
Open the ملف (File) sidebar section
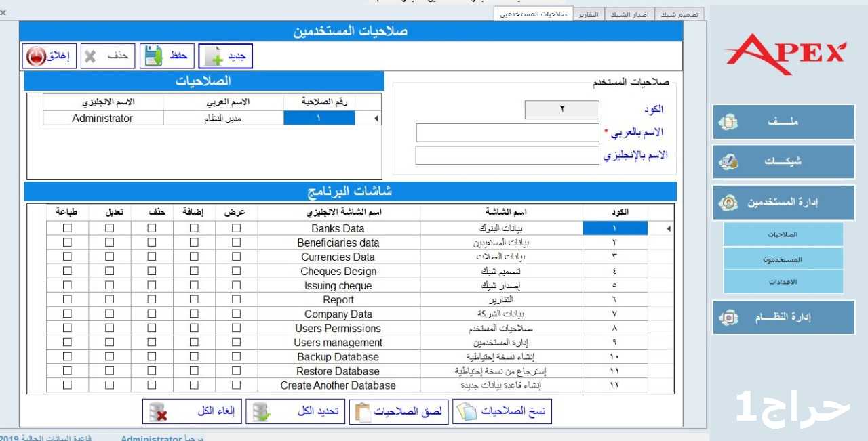[783, 122]
